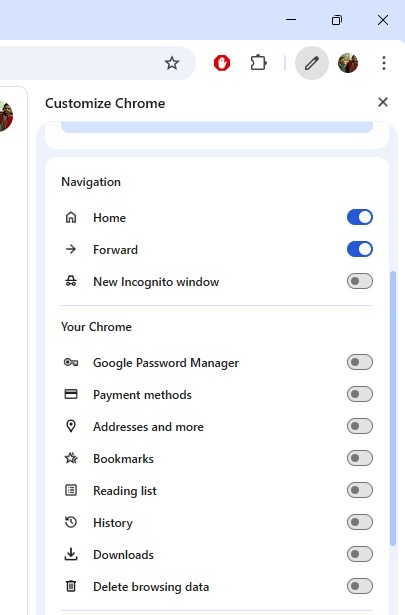
Task: Click the History clock icon
Action: pyautogui.click(x=71, y=522)
